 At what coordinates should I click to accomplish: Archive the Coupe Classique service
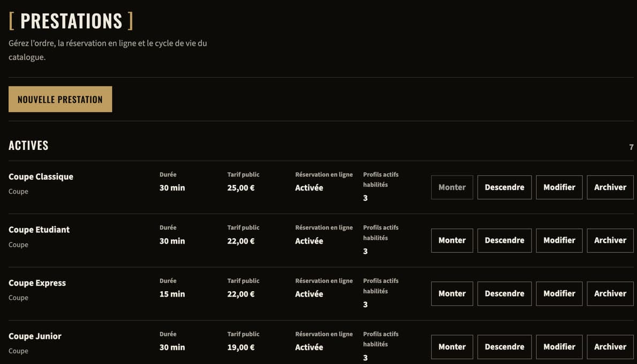(610, 187)
